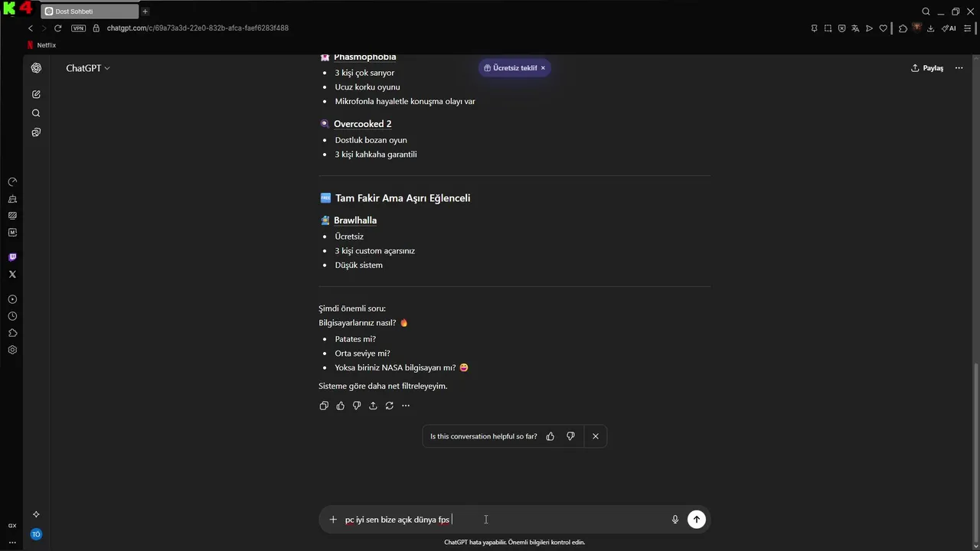Open the site security lock icon
The width and height of the screenshot is (980, 551).
[96, 28]
